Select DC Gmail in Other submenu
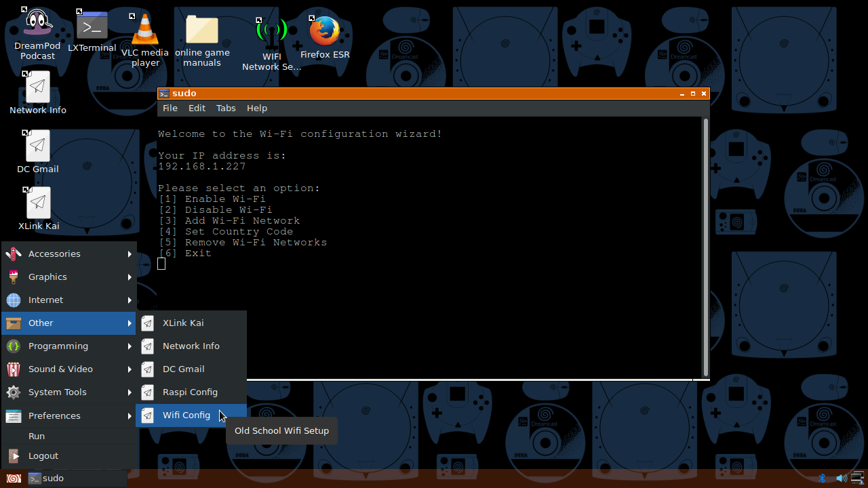The height and width of the screenshot is (488, 868). (191, 369)
